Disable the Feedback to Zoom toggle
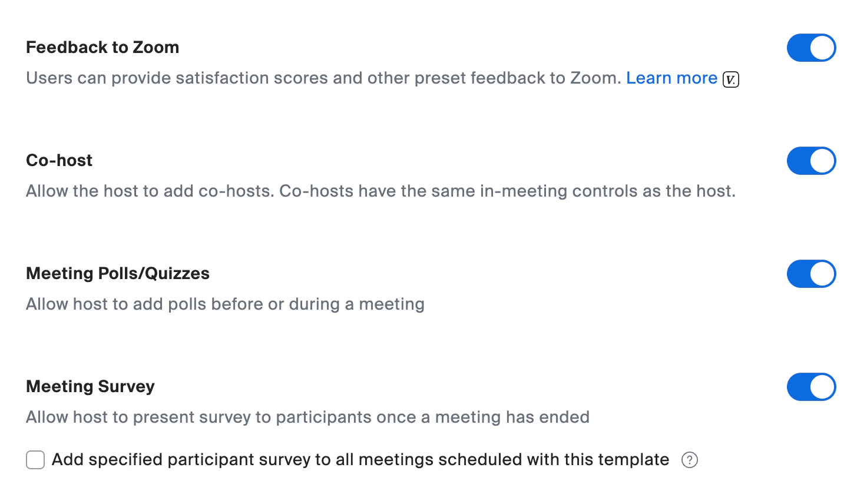The width and height of the screenshot is (867, 504). [x=812, y=48]
